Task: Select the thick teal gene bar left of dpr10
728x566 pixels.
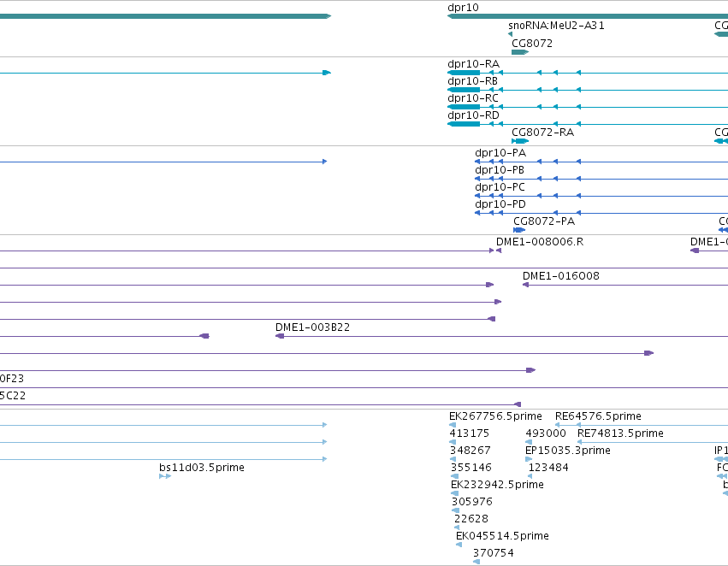Action: (165, 17)
